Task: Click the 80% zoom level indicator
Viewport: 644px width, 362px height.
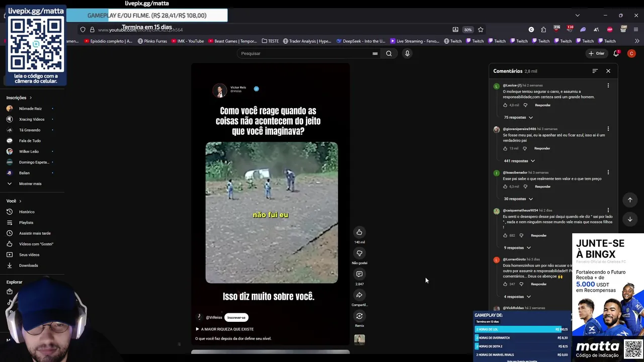Action: (x=468, y=30)
